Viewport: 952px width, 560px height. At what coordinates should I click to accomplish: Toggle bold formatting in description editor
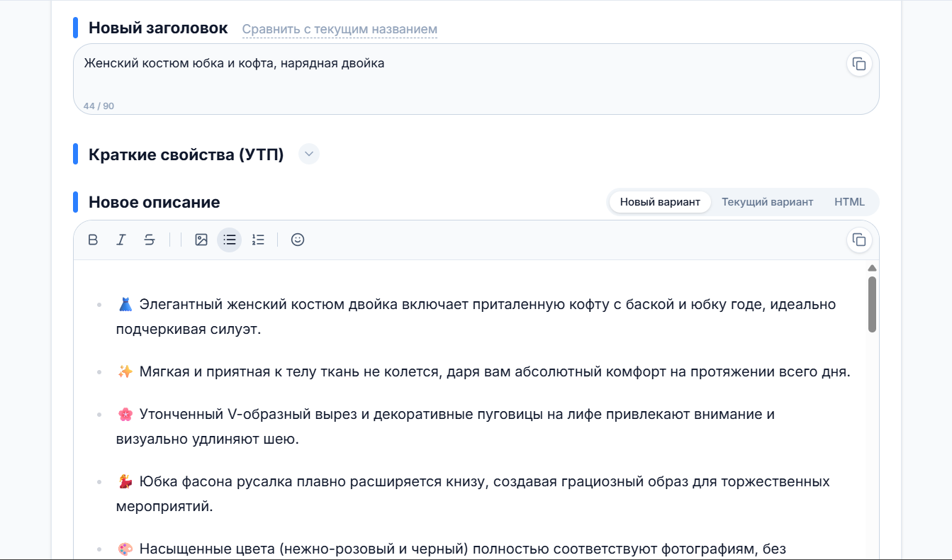point(93,240)
